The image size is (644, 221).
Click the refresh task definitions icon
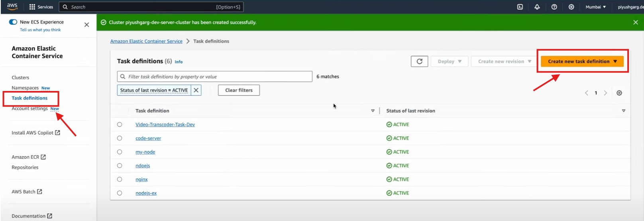(x=419, y=61)
